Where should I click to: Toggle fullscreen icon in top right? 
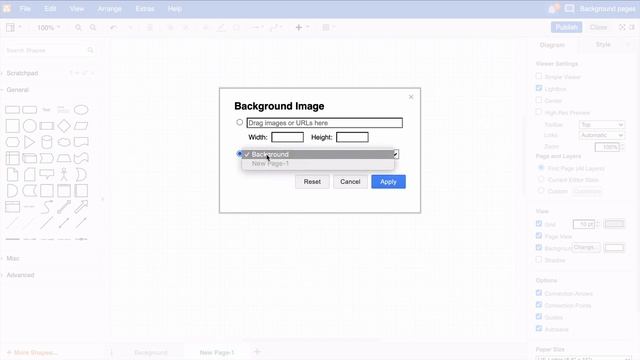(622, 27)
